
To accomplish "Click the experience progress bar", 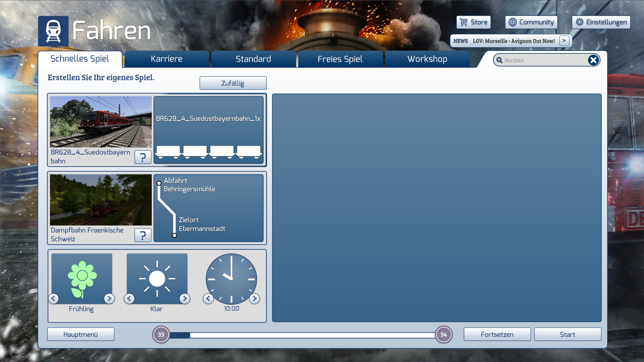I will pyautogui.click(x=302, y=335).
